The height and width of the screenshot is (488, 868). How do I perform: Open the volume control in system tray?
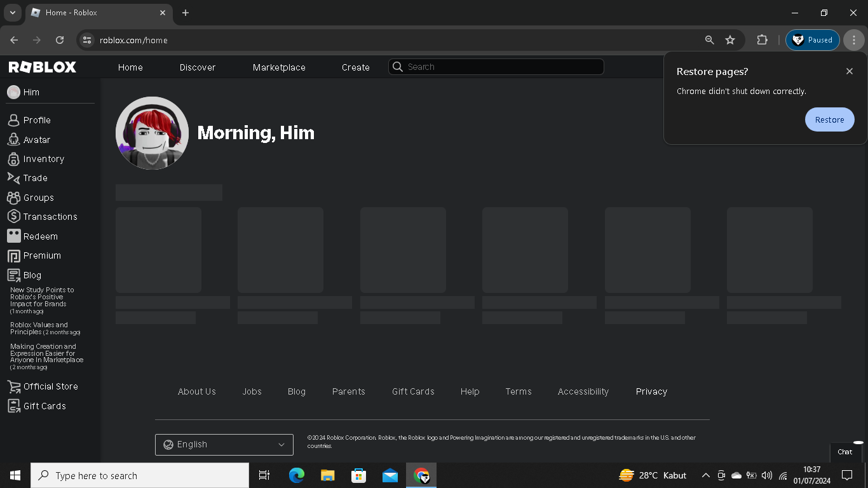[767, 475]
